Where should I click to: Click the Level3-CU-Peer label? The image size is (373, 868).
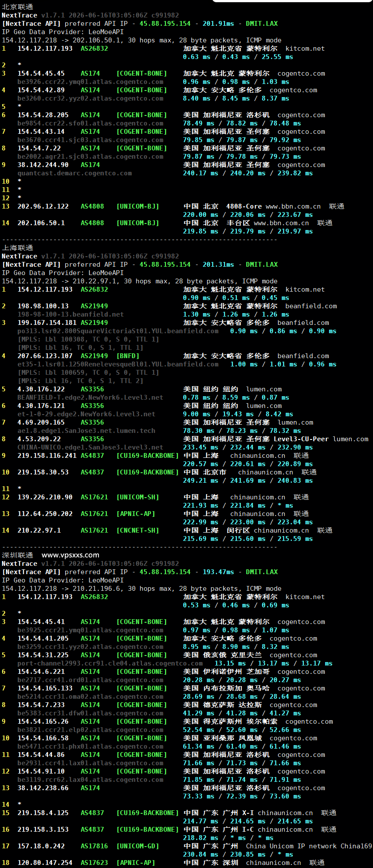pos(301,439)
